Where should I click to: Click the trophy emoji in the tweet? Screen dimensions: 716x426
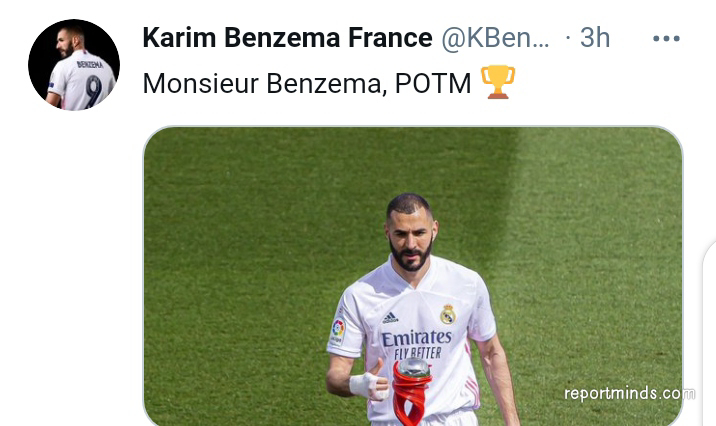tap(498, 82)
